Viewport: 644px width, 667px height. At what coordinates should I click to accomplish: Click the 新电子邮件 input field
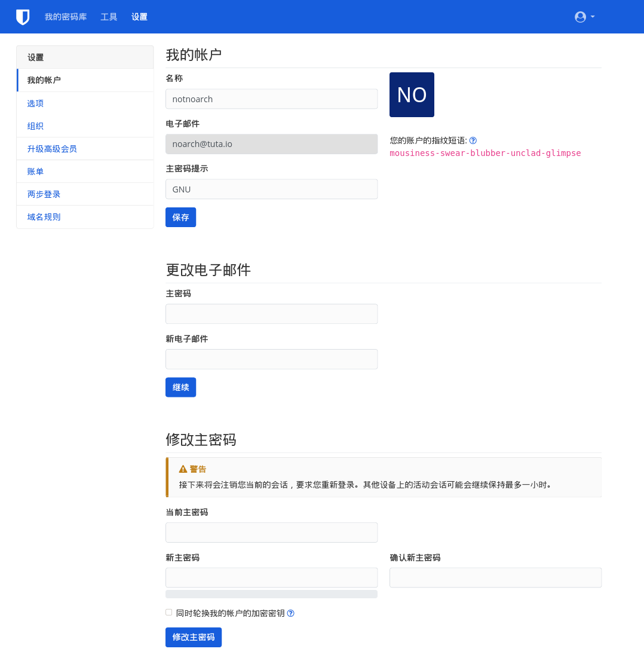point(271,359)
